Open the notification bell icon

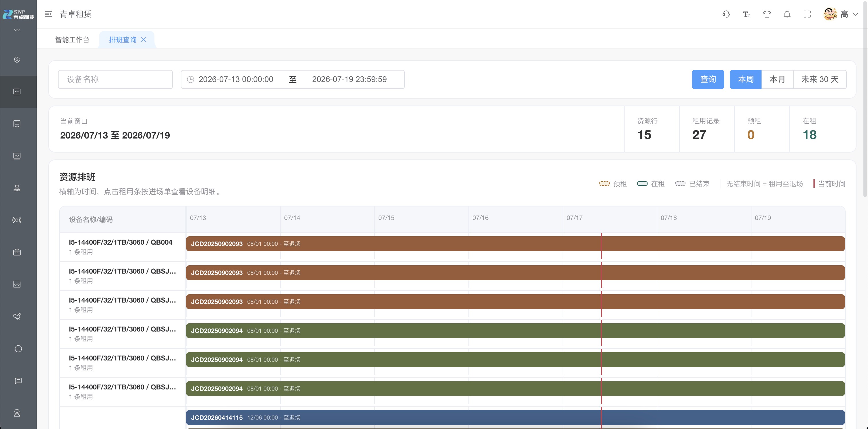(x=787, y=14)
